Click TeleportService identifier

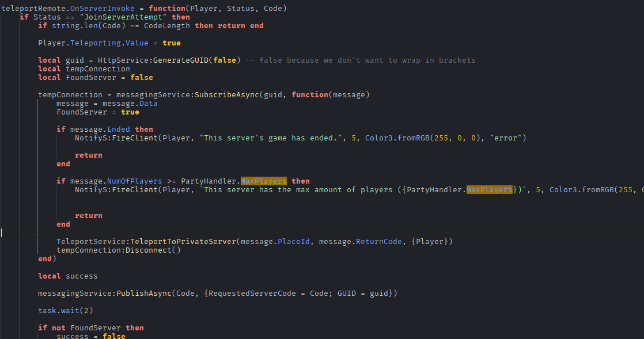(x=91, y=241)
